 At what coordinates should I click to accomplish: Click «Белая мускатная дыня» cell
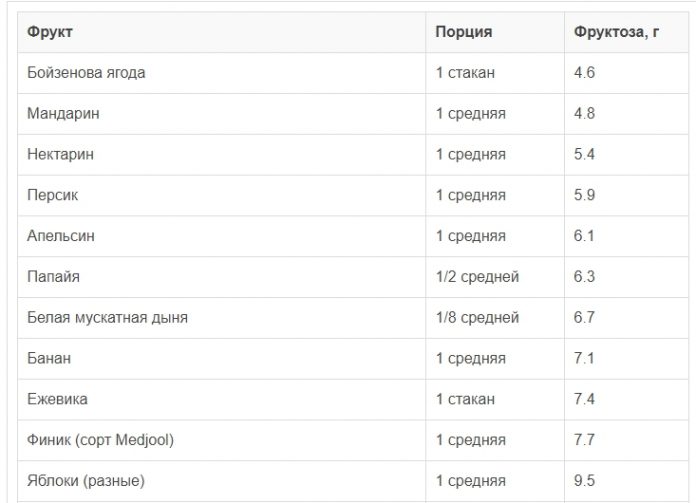(x=108, y=318)
